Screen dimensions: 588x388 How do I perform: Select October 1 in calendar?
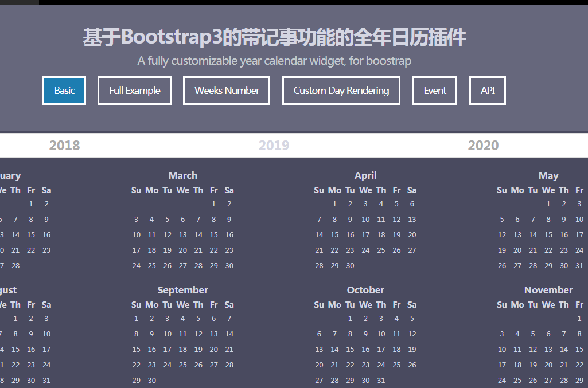tap(350, 318)
